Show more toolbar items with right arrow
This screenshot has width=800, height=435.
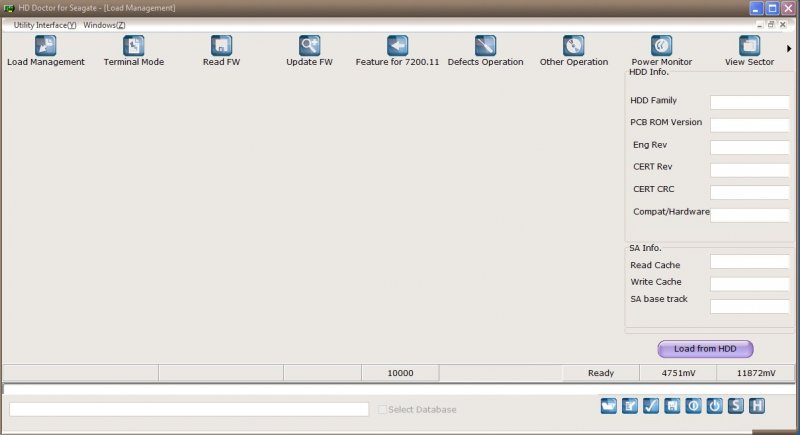[789, 48]
